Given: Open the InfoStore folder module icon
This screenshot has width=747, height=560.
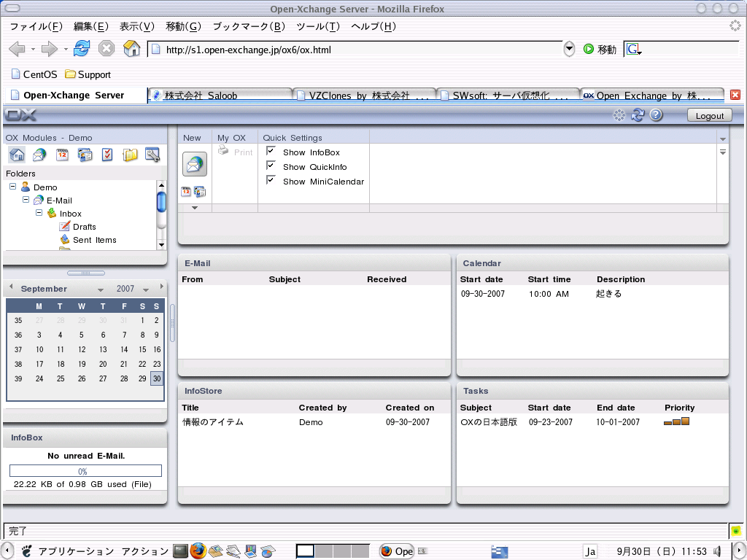Looking at the screenshot, I should (x=130, y=155).
